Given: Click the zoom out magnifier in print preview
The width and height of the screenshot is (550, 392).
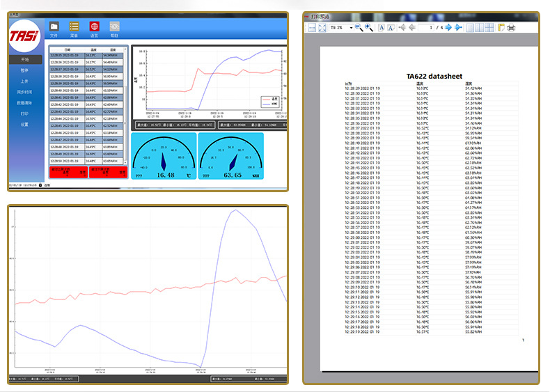Looking at the screenshot, I should click(359, 27).
